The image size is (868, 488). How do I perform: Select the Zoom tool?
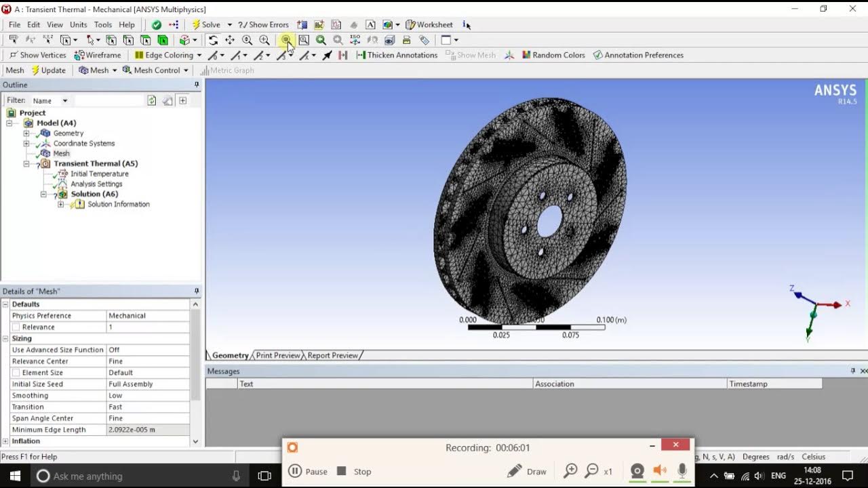click(x=247, y=40)
